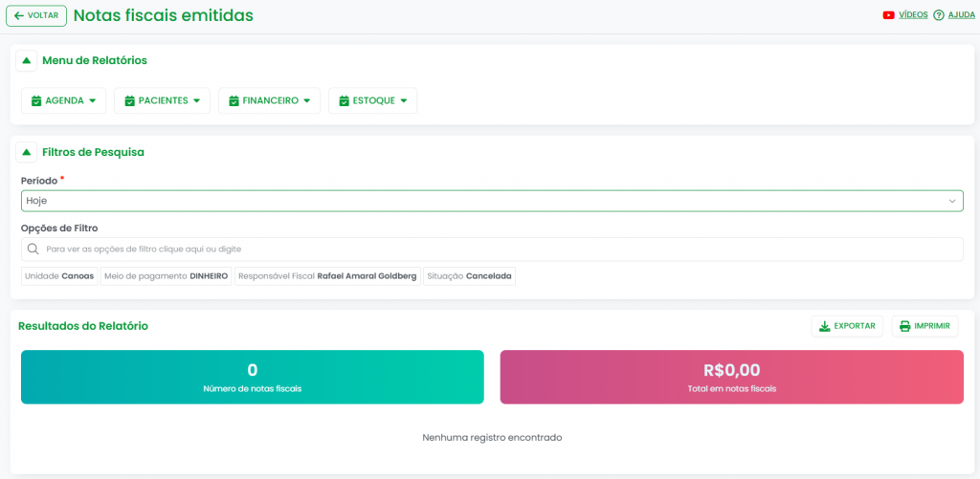
Task: Open the Estoque reports menu
Action: [x=372, y=100]
